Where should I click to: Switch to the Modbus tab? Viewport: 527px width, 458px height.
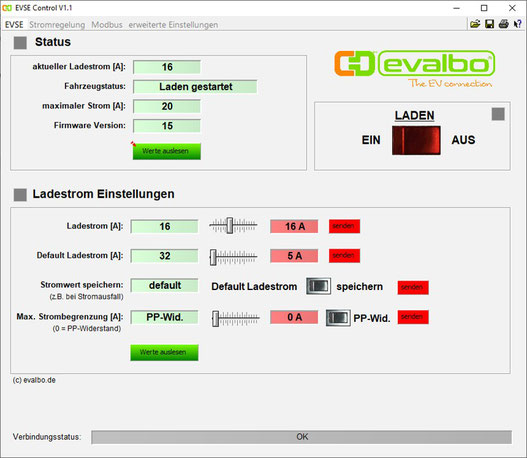107,25
